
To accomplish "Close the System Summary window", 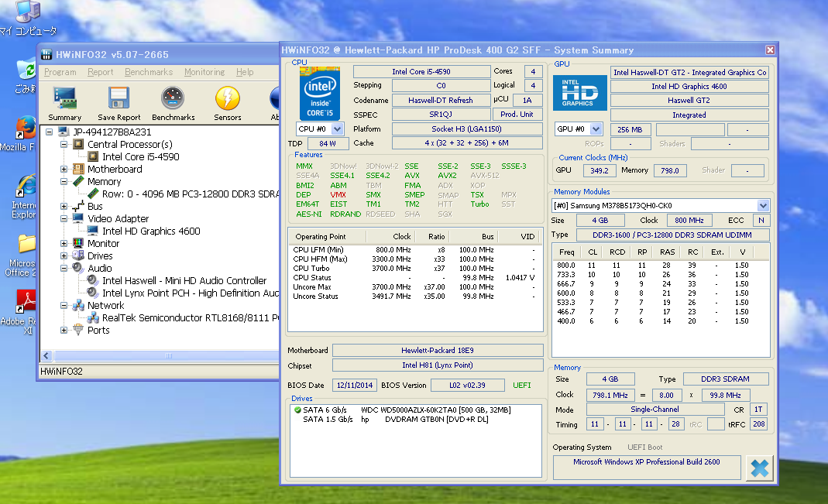I will tap(770, 50).
